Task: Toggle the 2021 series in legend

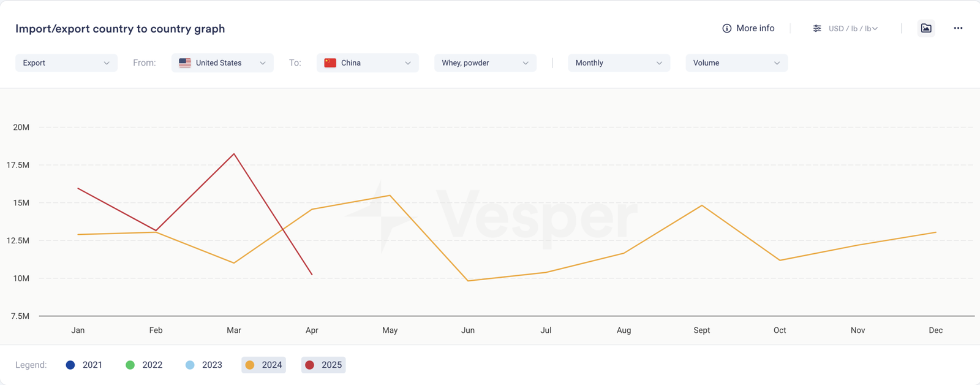Action: point(85,365)
